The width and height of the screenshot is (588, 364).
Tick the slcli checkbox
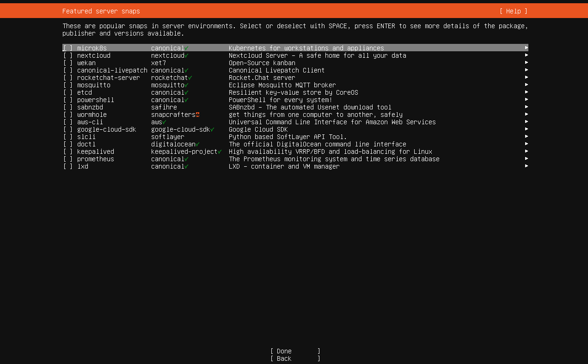pos(68,137)
